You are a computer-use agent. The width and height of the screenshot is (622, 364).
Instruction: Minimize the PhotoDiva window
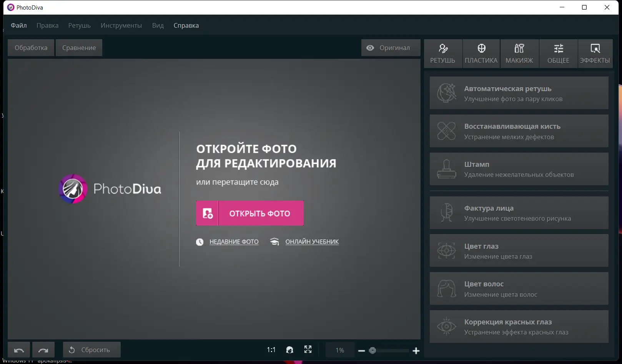click(562, 7)
